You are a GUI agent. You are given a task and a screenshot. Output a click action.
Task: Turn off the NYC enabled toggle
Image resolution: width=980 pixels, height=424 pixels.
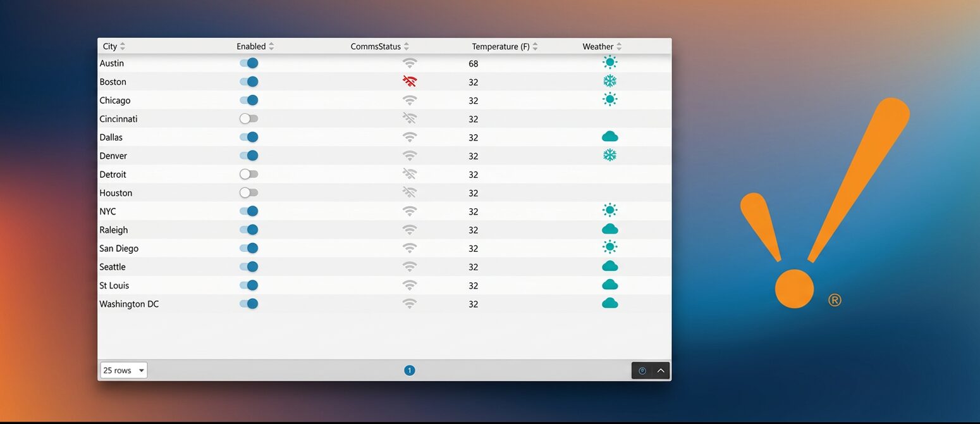248,211
